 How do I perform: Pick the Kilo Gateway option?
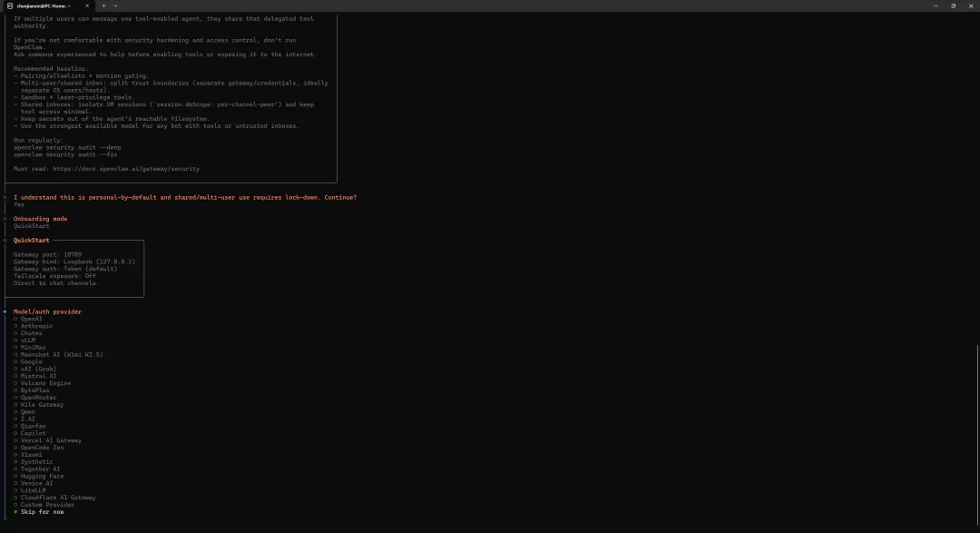point(39,405)
